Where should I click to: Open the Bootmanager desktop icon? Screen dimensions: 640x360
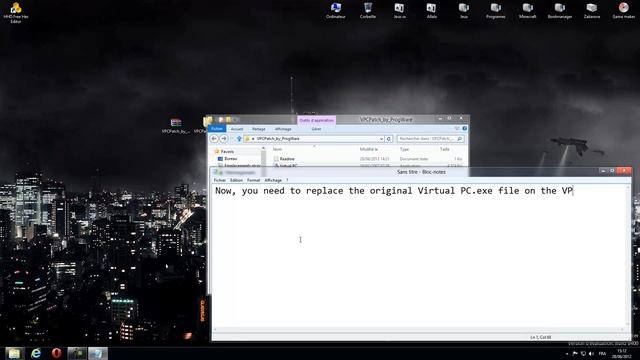tap(560, 11)
